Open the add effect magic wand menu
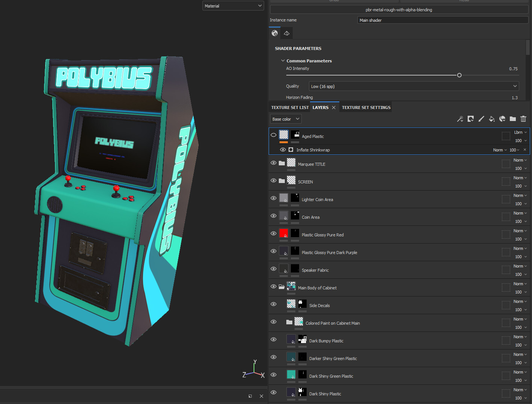This screenshot has height=404, width=532. pos(460,119)
